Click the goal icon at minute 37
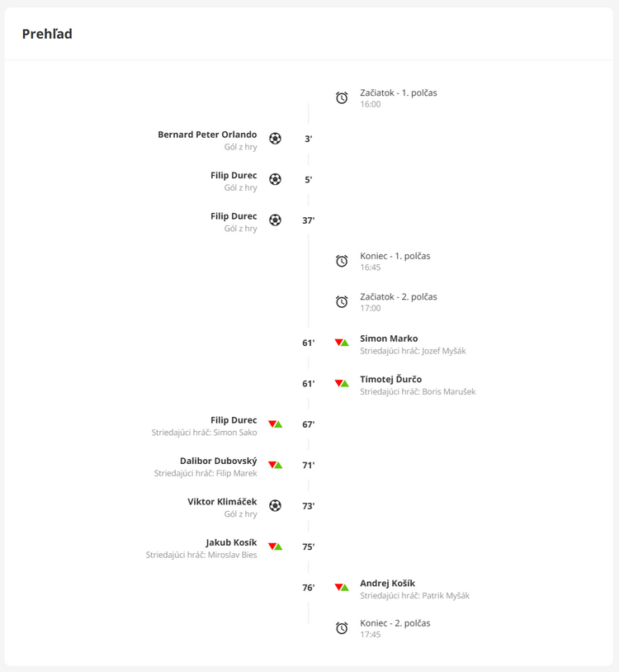The height and width of the screenshot is (672, 619). (x=275, y=220)
